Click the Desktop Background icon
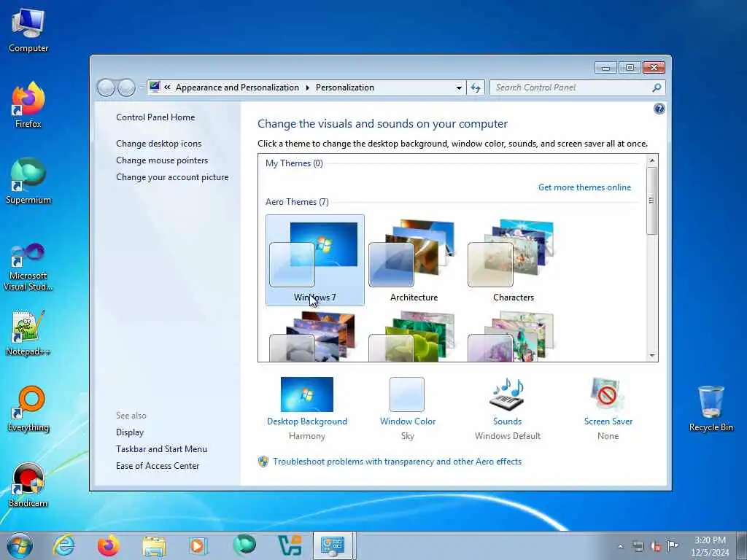The width and height of the screenshot is (747, 560). tap(307, 394)
